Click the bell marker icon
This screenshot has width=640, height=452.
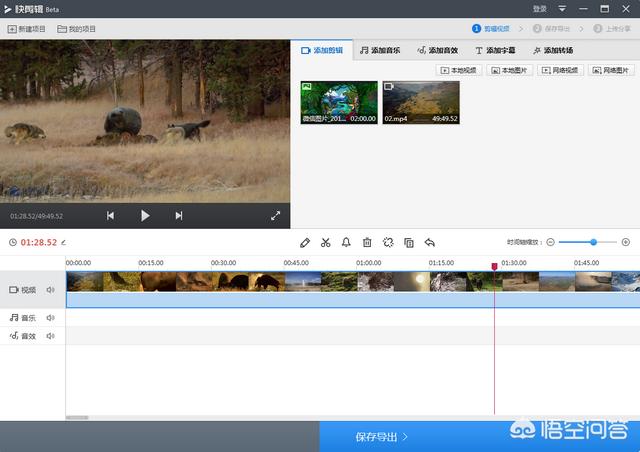pos(346,242)
